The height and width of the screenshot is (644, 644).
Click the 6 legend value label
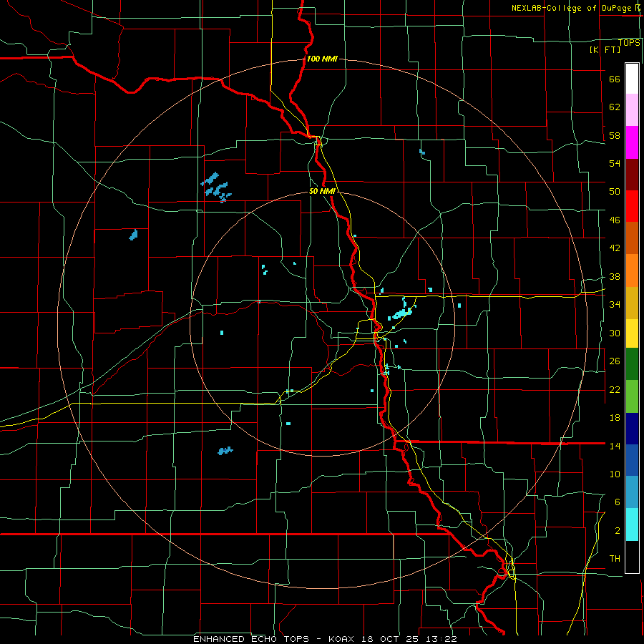point(618,502)
